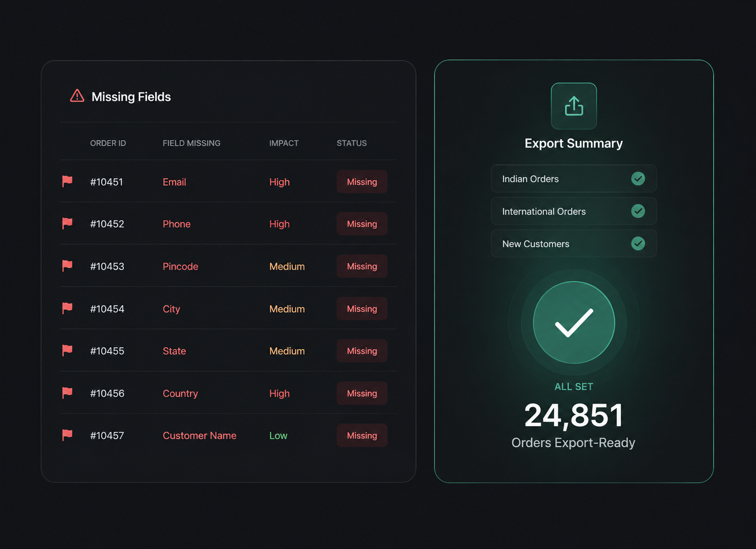The image size is (756, 549).
Task: Click the flag beside order #10452
Action: click(67, 223)
